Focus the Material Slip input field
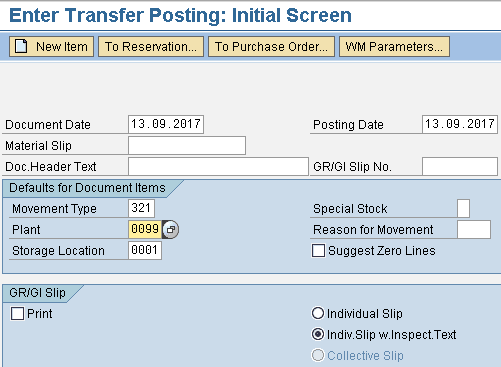Viewport: 501px width, 367px height. 187,145
